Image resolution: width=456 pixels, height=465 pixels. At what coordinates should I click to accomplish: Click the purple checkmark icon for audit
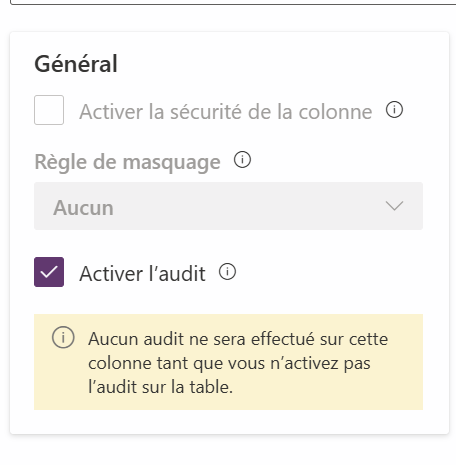(49, 272)
